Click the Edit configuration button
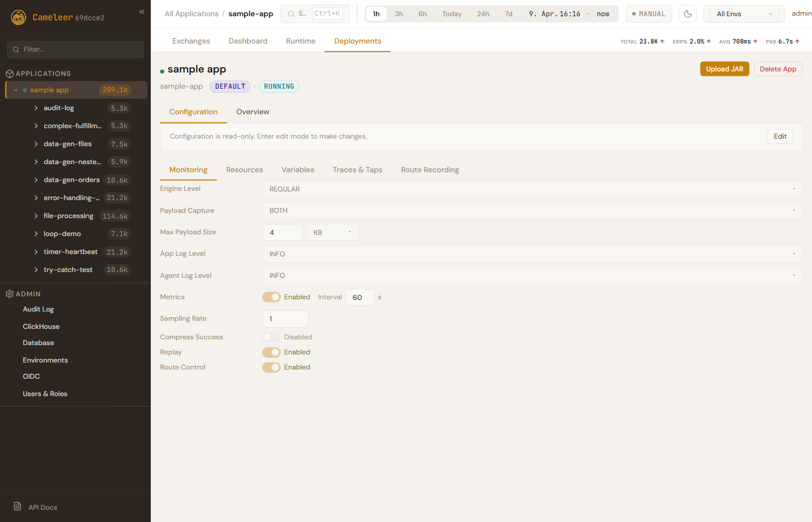 pos(780,136)
